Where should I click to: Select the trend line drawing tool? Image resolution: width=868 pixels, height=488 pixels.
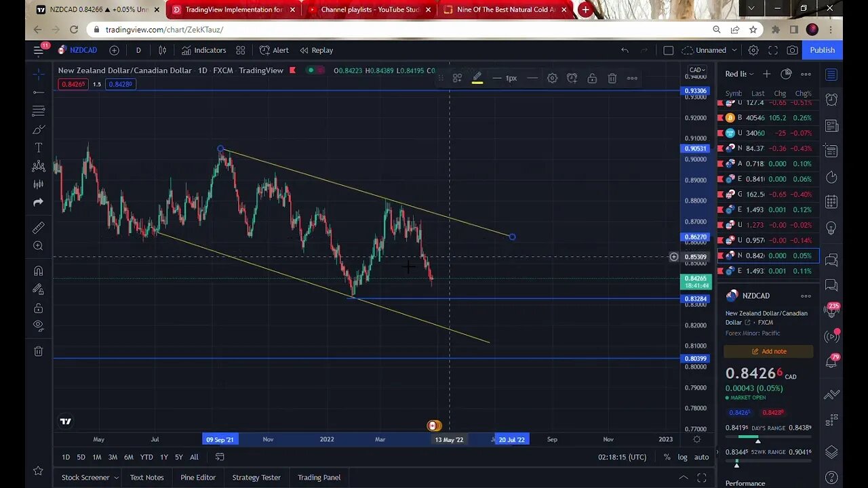pos(39,92)
